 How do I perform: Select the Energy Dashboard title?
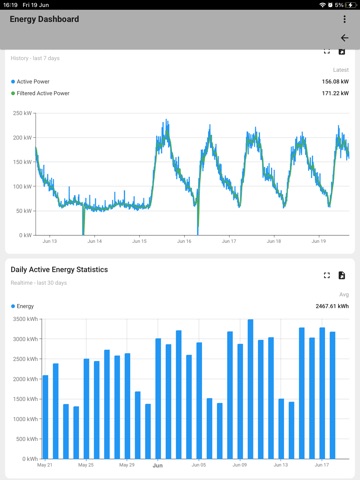point(44,19)
